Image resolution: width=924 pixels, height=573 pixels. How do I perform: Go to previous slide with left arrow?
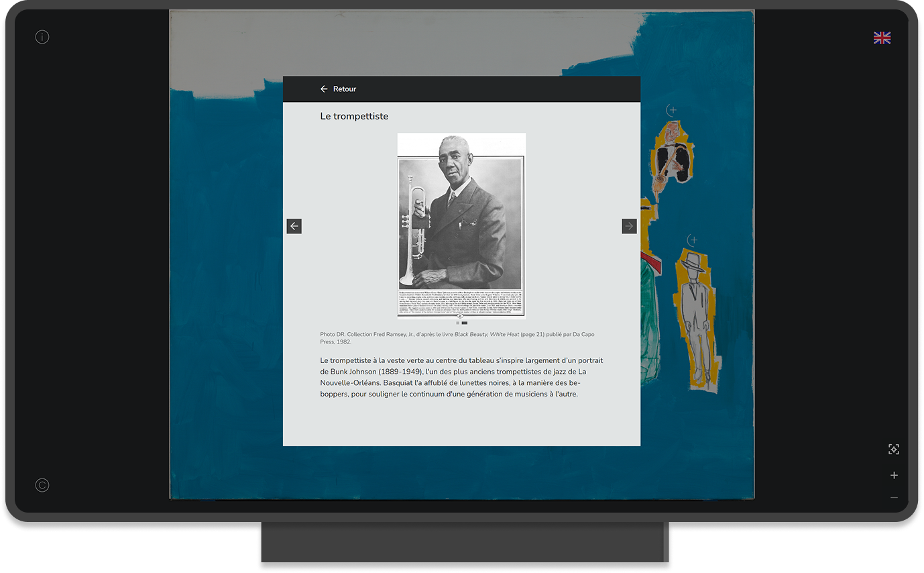pyautogui.click(x=294, y=226)
